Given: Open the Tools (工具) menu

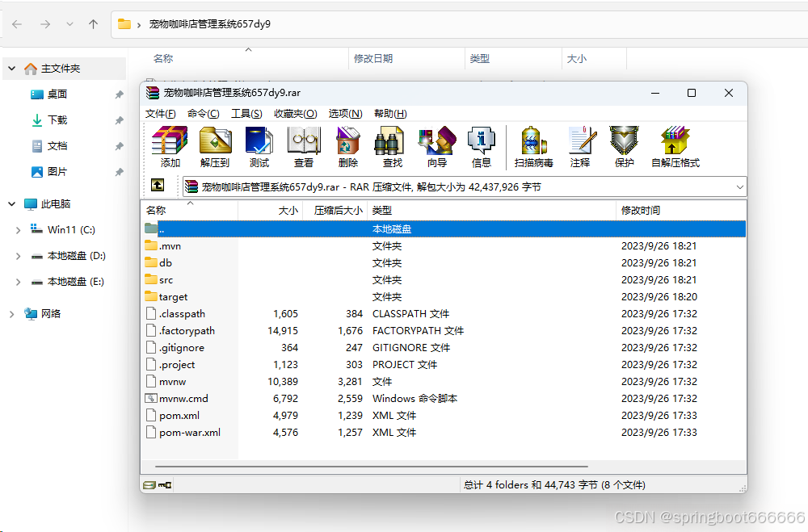Looking at the screenshot, I should (x=246, y=113).
